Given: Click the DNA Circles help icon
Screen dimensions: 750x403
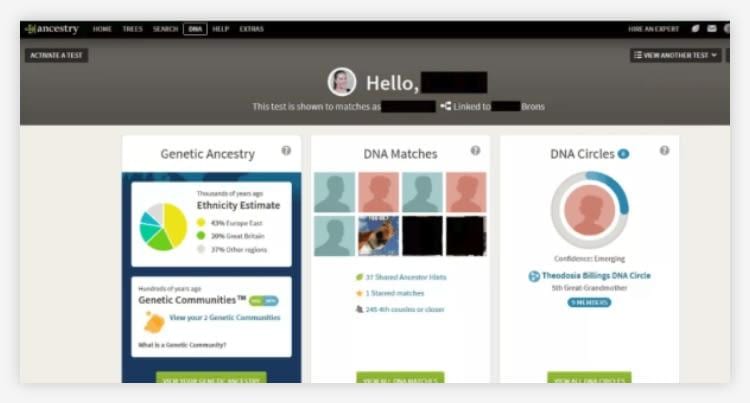Looking at the screenshot, I should tap(664, 151).
